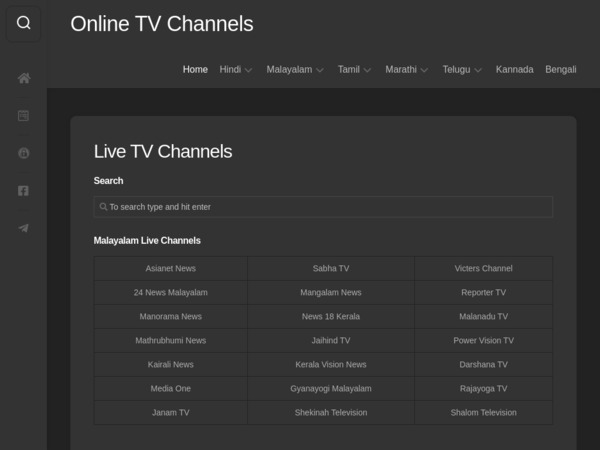The width and height of the screenshot is (600, 450).
Task: Open the Reporter TV channel
Action: (x=484, y=292)
